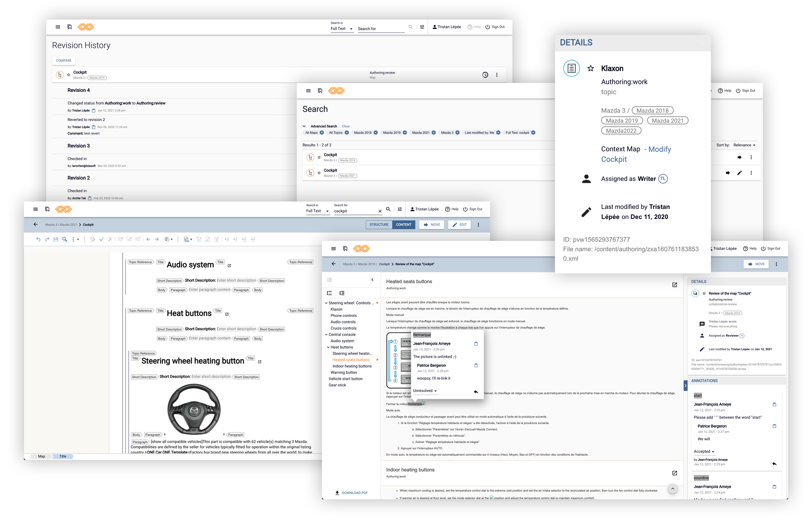Click Sign Out in Revision History header
Screen dimensions: 812x520
[x=495, y=27]
